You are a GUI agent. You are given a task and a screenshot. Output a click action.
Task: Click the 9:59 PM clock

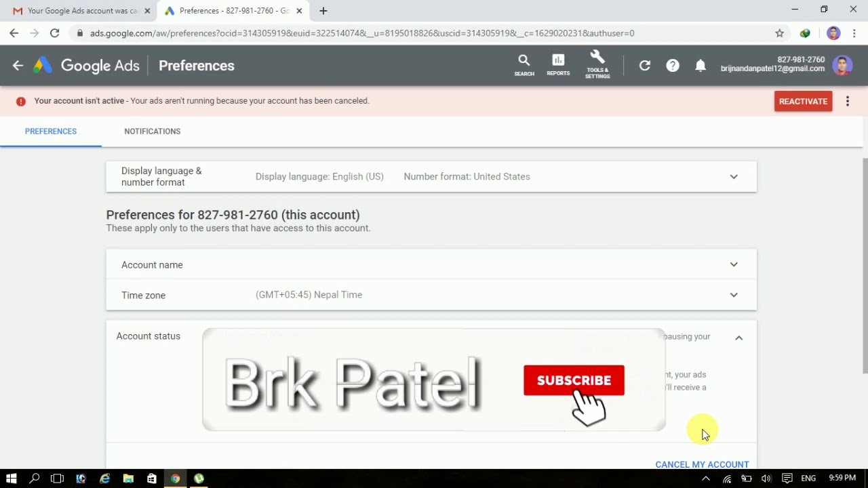pos(842,479)
